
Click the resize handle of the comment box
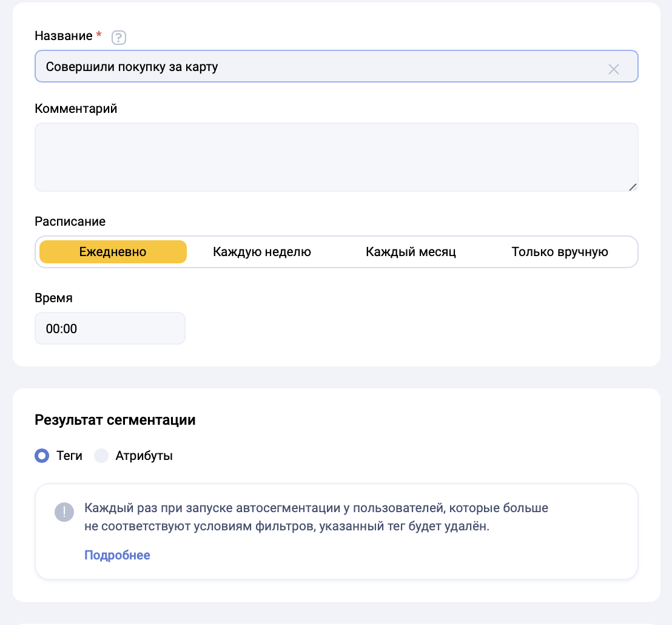point(632,187)
